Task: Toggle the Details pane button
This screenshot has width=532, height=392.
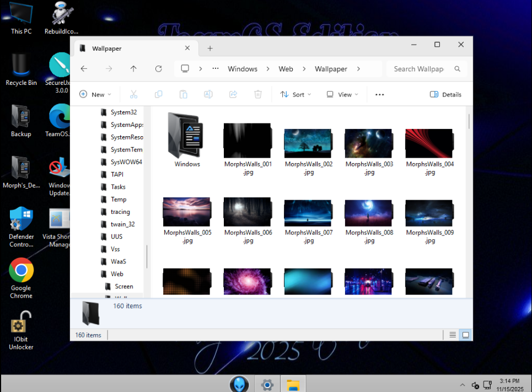Action: 445,94
